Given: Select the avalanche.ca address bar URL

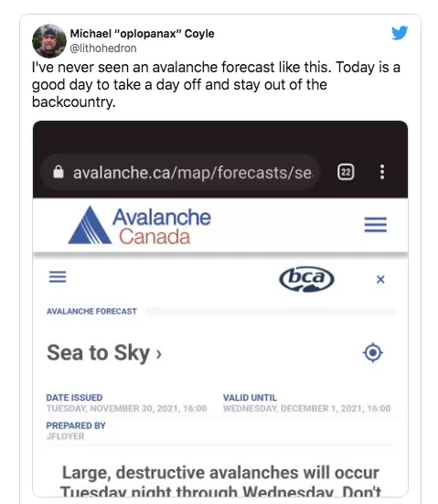Looking at the screenshot, I should coord(192,173).
